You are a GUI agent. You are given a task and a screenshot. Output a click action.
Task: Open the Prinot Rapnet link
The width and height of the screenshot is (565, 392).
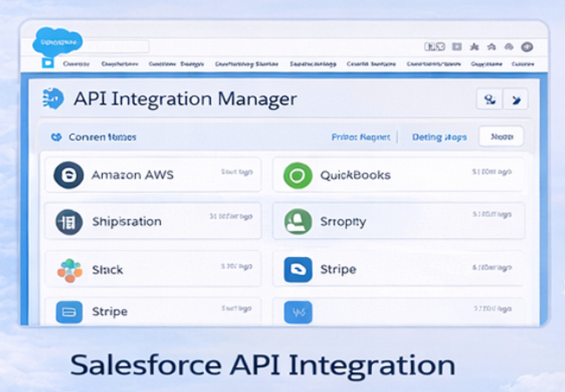(x=361, y=137)
